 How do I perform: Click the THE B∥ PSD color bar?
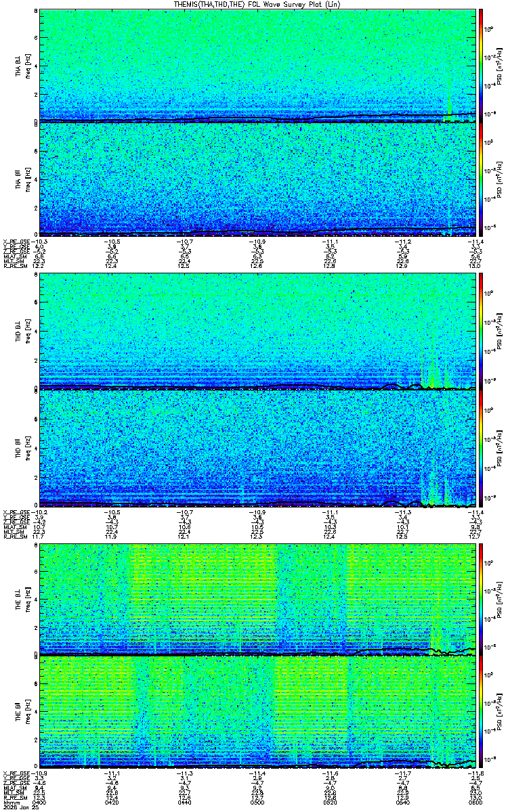click(x=481, y=713)
